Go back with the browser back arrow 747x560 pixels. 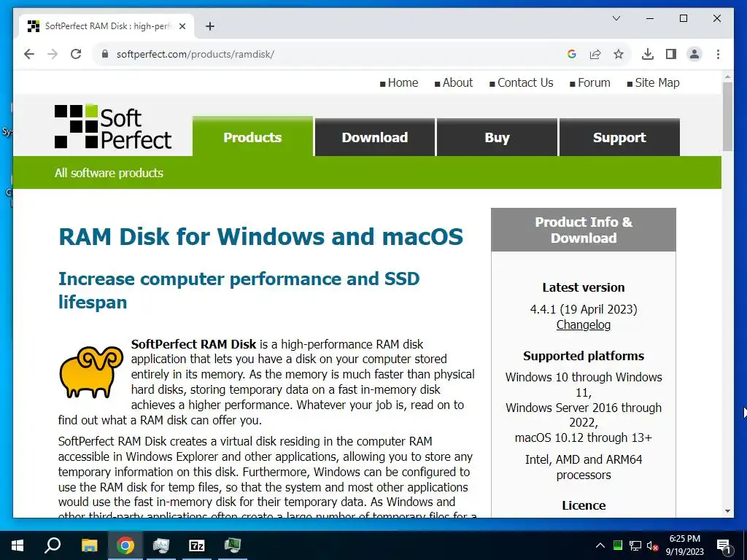pos(29,54)
